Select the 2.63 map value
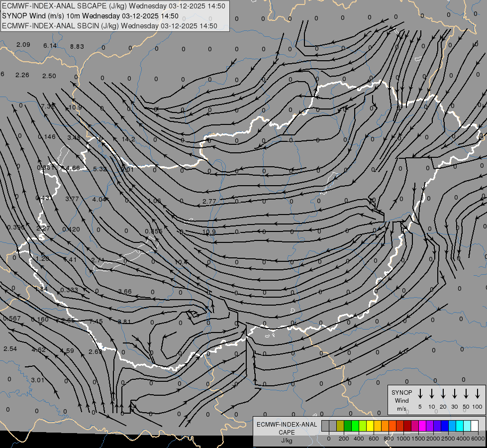Image resolution: width=487 pixels, height=448 pixels. coord(95,351)
